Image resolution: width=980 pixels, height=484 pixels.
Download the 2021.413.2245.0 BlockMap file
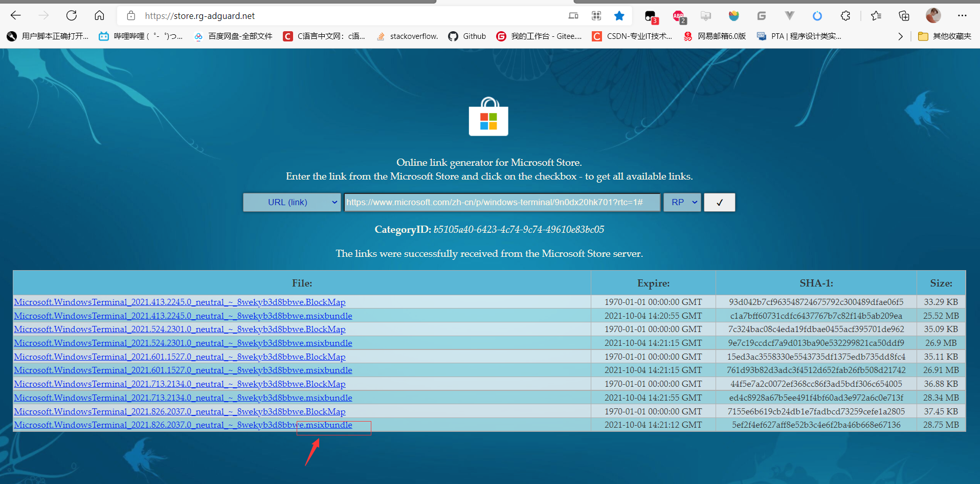tap(180, 302)
